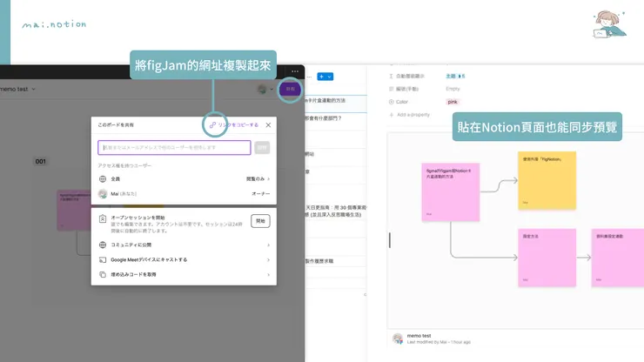644x362 pixels.
Task: Open the 製作履歷求職 row
Action: (336, 261)
